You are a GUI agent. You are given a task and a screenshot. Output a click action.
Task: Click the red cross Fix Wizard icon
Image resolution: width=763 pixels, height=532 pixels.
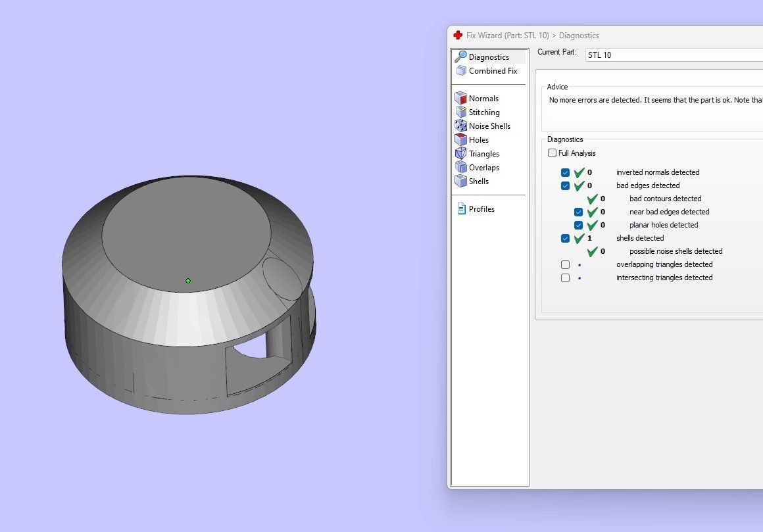pyautogui.click(x=457, y=35)
